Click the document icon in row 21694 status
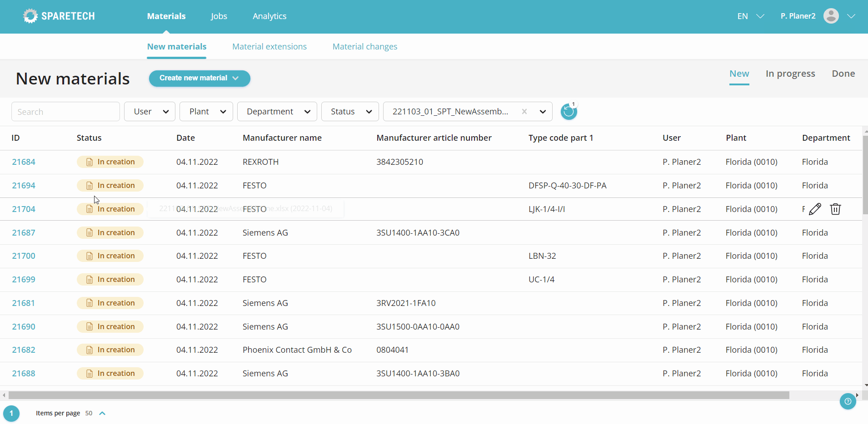Screen dimensions: 868x424 [90, 186]
